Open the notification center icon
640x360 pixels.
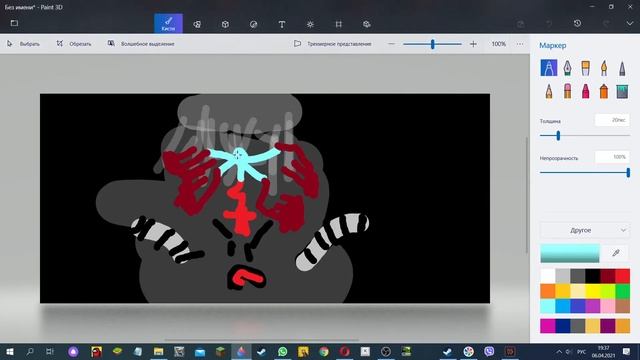pos(626,351)
